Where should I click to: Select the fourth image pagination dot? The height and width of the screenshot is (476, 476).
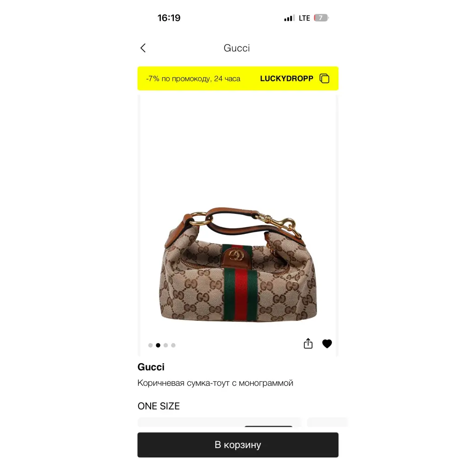[173, 345]
